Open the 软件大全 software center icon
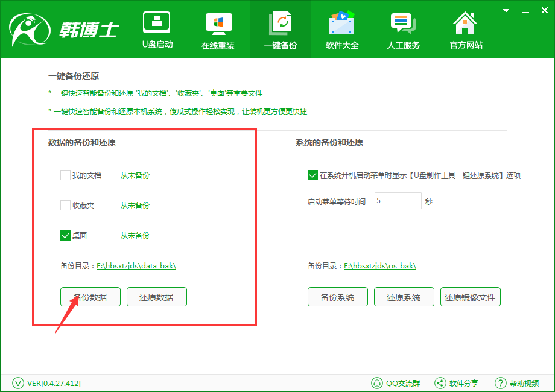 (x=341, y=24)
